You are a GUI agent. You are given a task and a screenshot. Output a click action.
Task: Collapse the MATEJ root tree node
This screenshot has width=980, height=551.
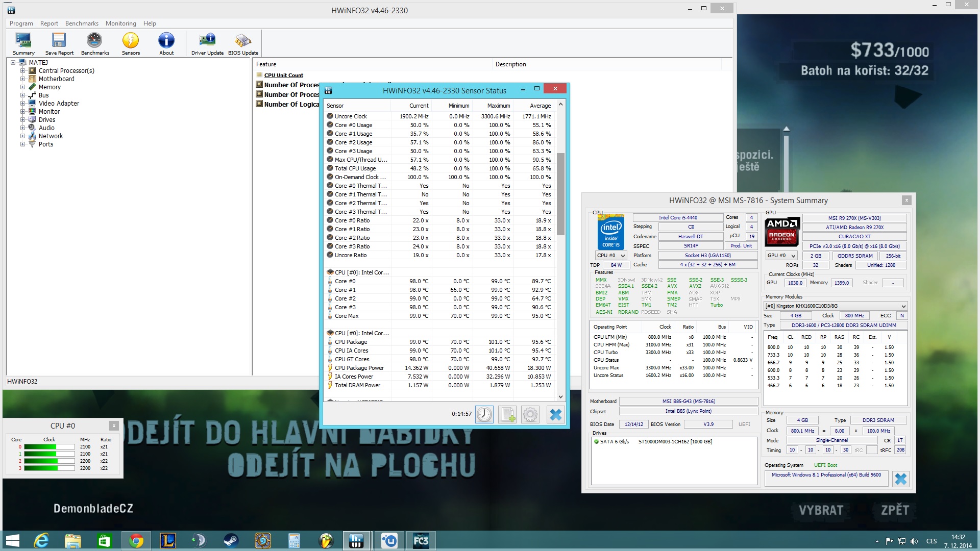(x=13, y=63)
